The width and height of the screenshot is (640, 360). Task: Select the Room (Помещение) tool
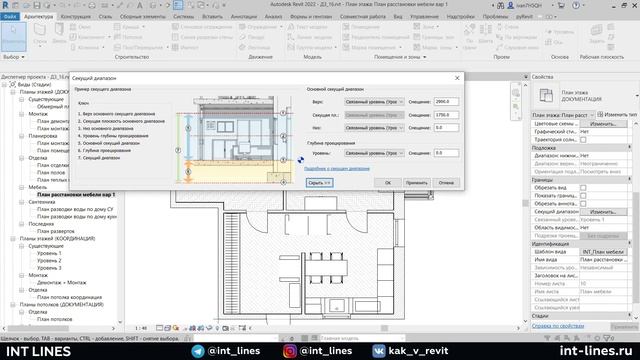tap(361, 27)
